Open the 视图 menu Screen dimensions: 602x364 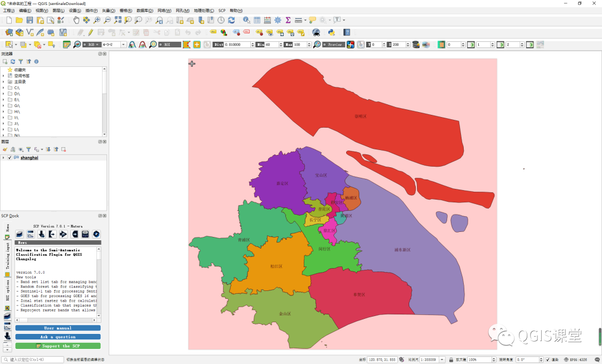pyautogui.click(x=42, y=11)
